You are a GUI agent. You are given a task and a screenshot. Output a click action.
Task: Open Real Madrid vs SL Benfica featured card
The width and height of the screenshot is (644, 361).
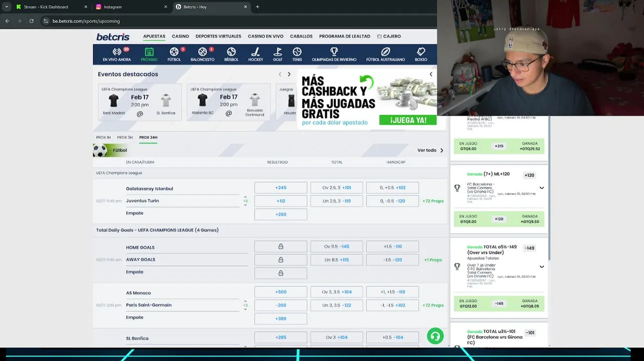coord(140,102)
